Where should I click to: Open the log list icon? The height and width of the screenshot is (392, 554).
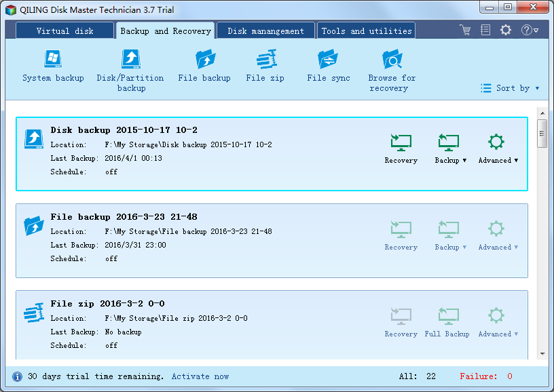[x=485, y=30]
